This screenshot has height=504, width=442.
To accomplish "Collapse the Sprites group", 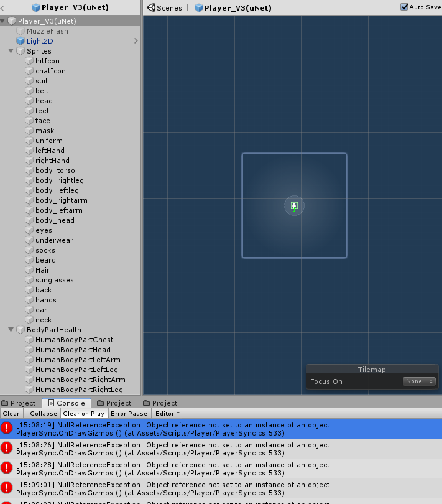I will (11, 51).
